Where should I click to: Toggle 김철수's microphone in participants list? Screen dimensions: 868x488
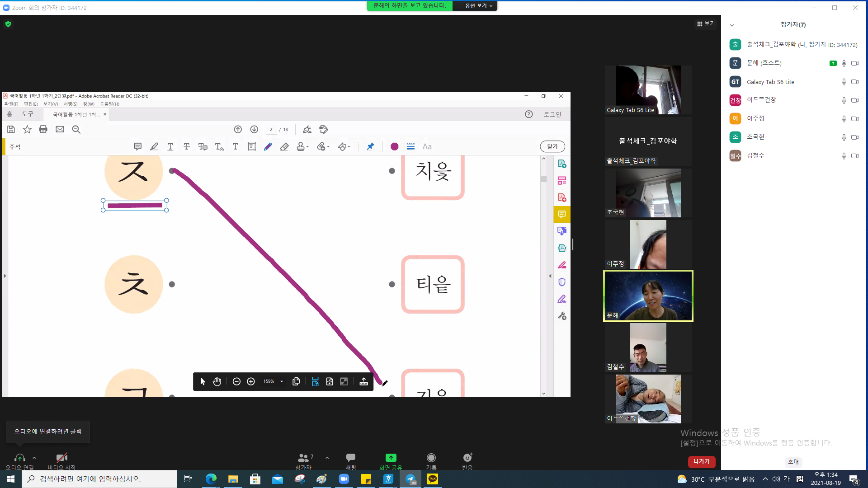click(844, 156)
